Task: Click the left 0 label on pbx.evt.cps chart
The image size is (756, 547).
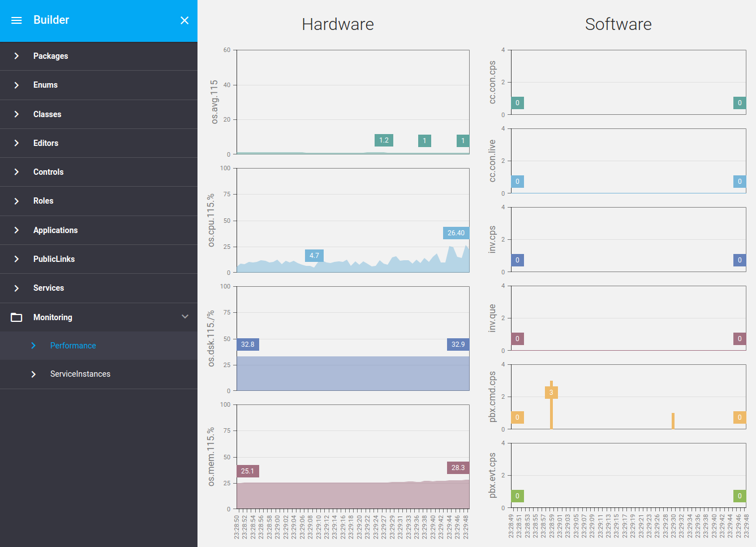Action: pos(517,496)
